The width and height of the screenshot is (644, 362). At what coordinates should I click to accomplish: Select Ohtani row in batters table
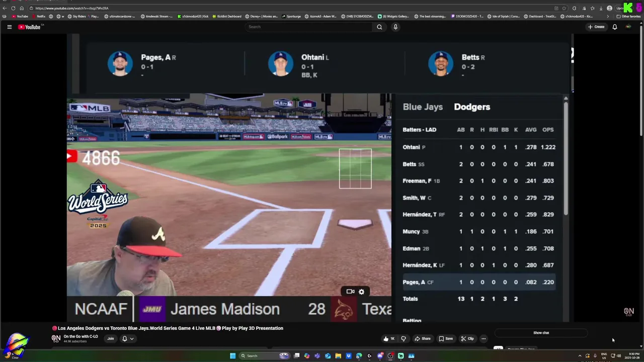coord(478,147)
